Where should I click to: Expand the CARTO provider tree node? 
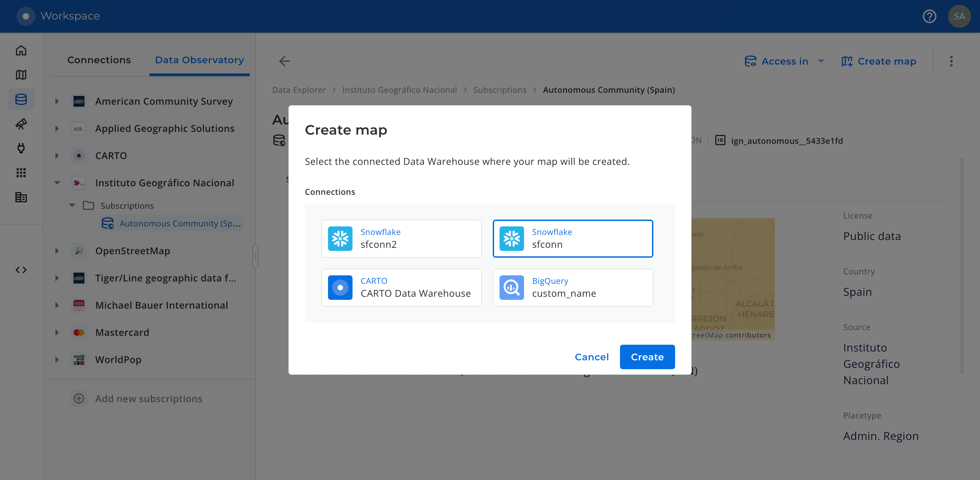tap(57, 156)
